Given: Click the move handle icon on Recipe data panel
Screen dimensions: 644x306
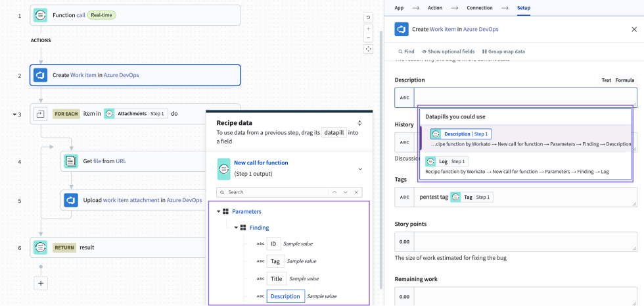Looking at the screenshot, I should coord(360,123).
